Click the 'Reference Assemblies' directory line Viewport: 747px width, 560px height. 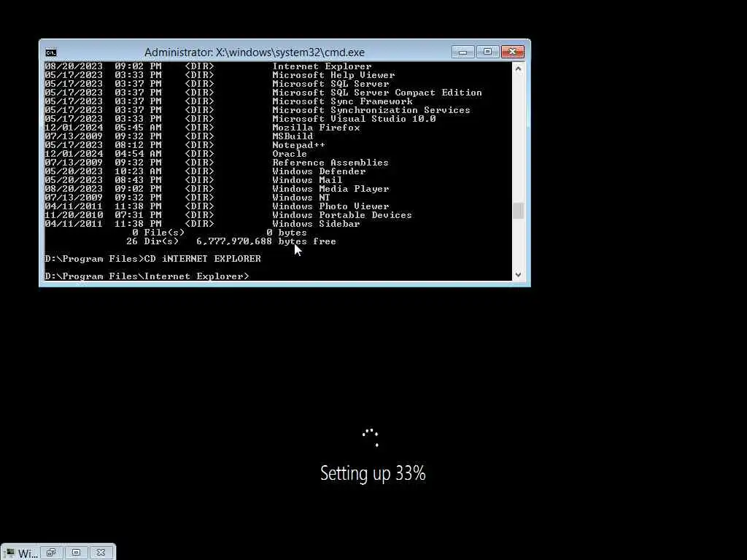(x=217, y=163)
